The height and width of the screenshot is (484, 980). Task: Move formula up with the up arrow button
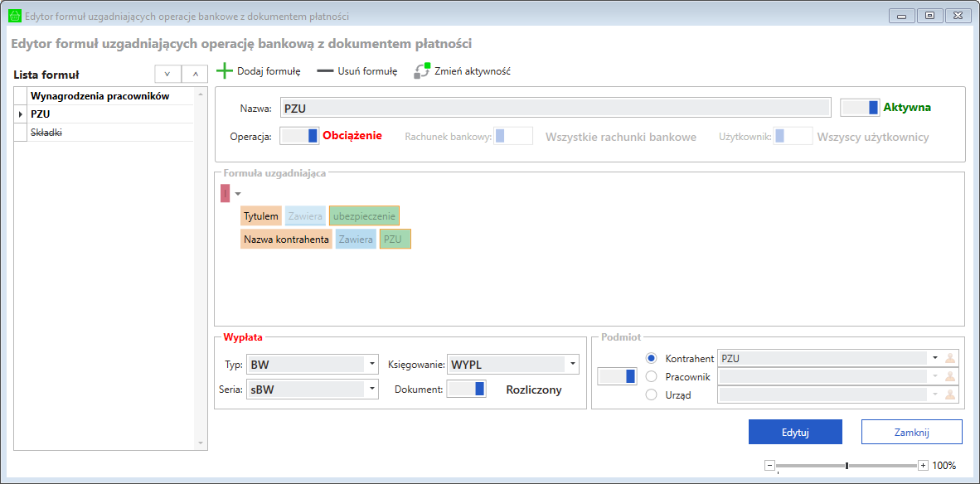195,75
